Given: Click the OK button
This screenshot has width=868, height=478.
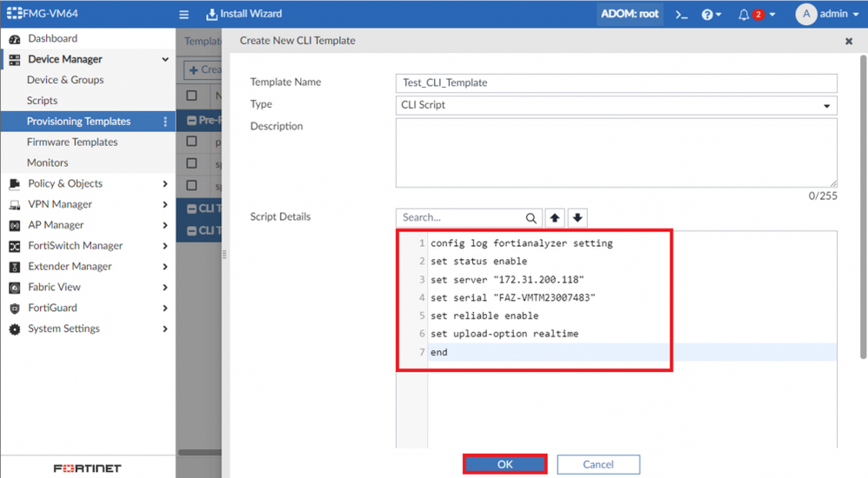Looking at the screenshot, I should click(504, 464).
